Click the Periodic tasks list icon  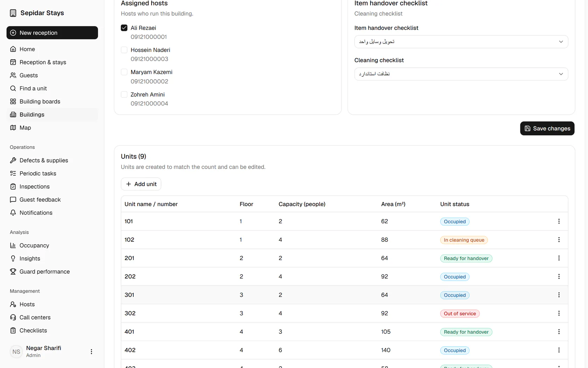pyautogui.click(x=13, y=173)
